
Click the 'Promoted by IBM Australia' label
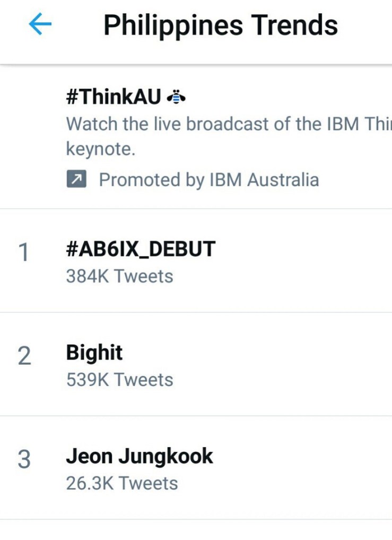208,180
